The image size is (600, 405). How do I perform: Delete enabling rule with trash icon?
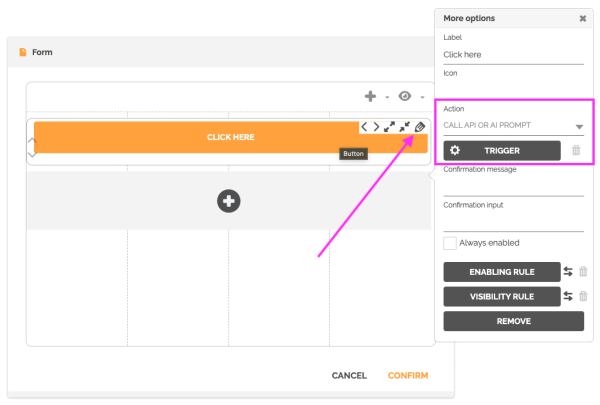(583, 271)
